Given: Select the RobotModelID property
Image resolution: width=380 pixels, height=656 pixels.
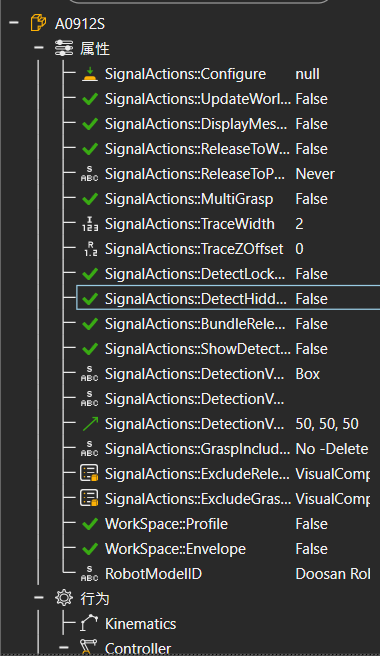Looking at the screenshot, I should click(x=154, y=574).
